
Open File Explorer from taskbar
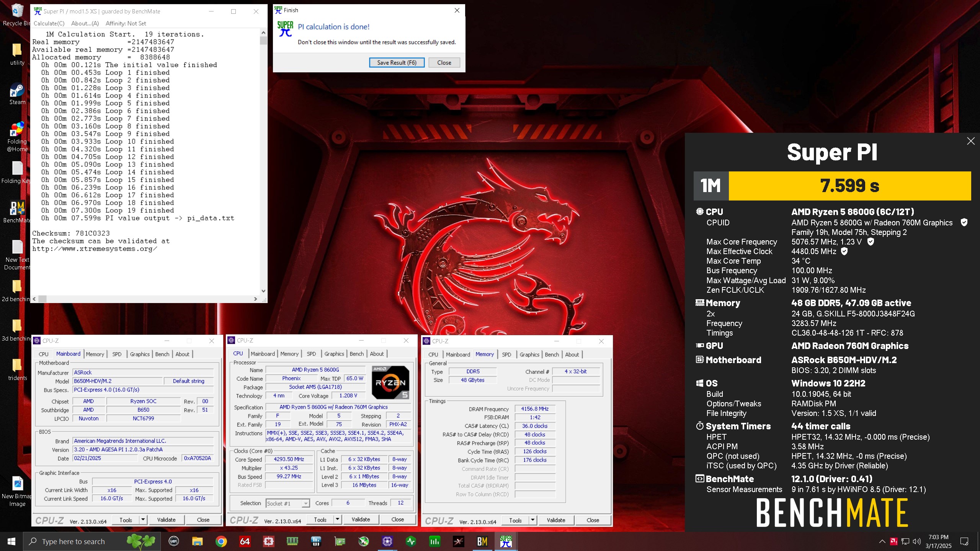(197, 541)
